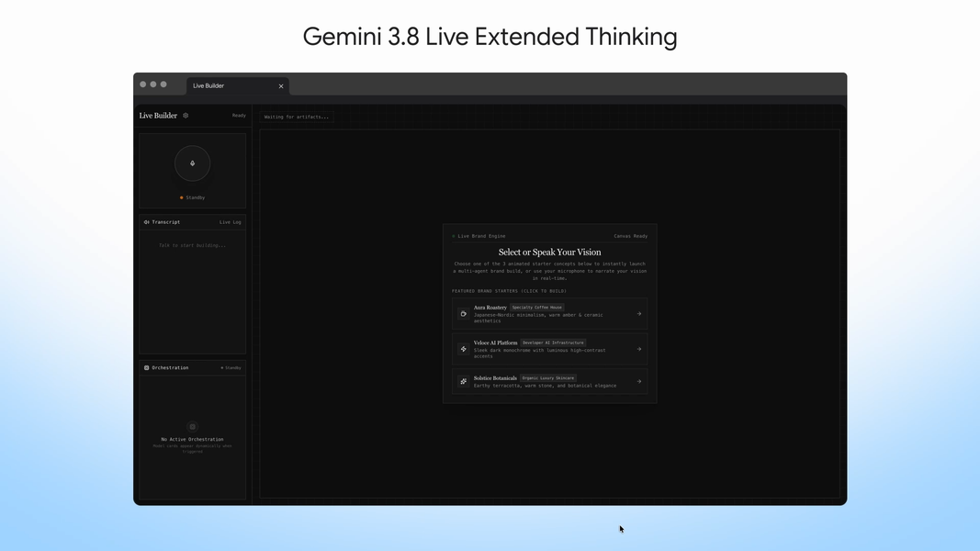The width and height of the screenshot is (980, 551).
Task: Click the Orchestration panel icon
Action: tap(147, 368)
